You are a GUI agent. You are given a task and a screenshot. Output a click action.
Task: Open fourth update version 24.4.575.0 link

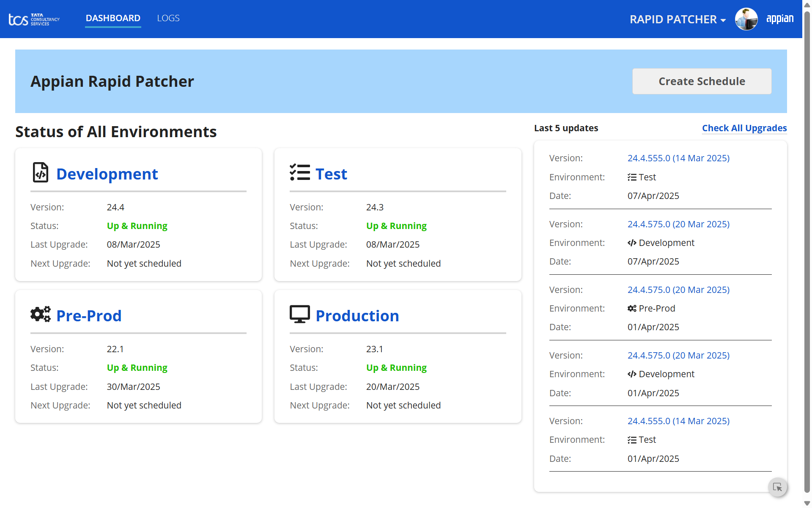pyautogui.click(x=678, y=355)
